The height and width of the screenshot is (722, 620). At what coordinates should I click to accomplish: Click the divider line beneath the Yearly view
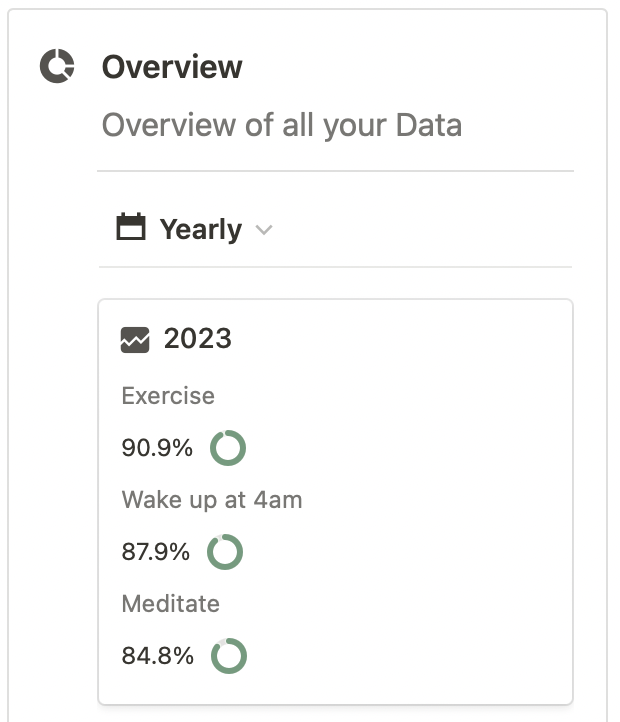335,267
